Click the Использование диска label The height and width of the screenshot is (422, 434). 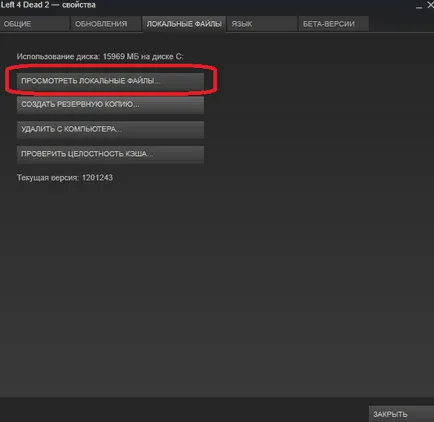58,56
